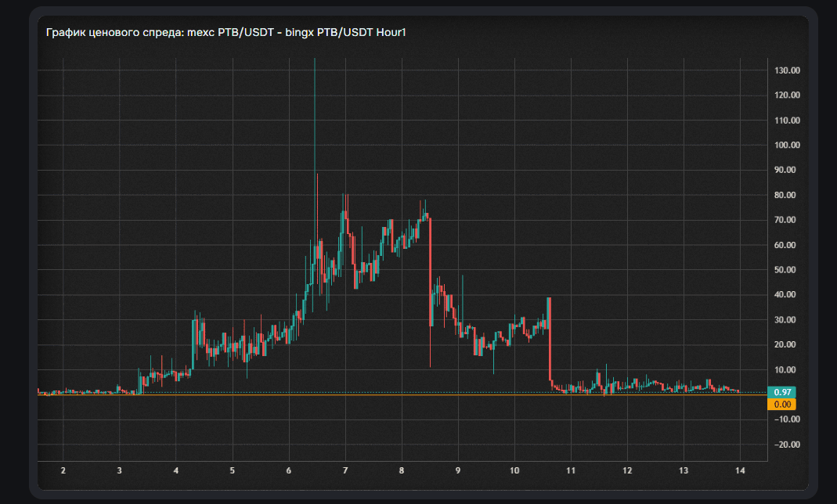
Task: Click the 130.00 label on price axis
Action: click(787, 70)
